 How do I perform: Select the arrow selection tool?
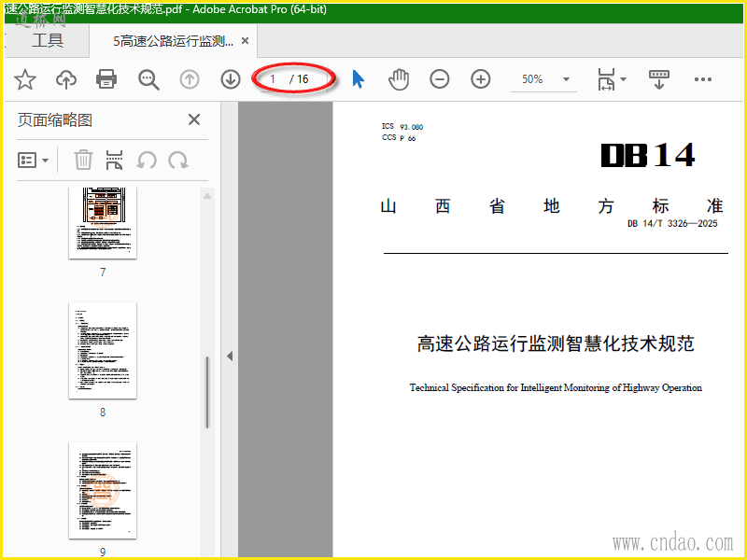click(358, 79)
